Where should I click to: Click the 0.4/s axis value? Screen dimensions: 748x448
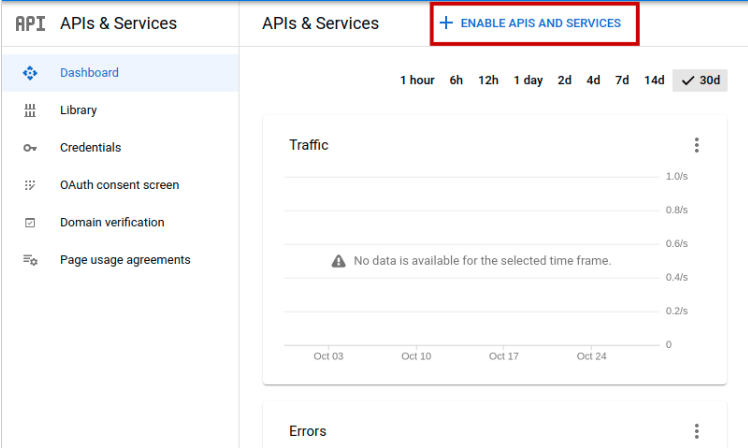coord(677,277)
